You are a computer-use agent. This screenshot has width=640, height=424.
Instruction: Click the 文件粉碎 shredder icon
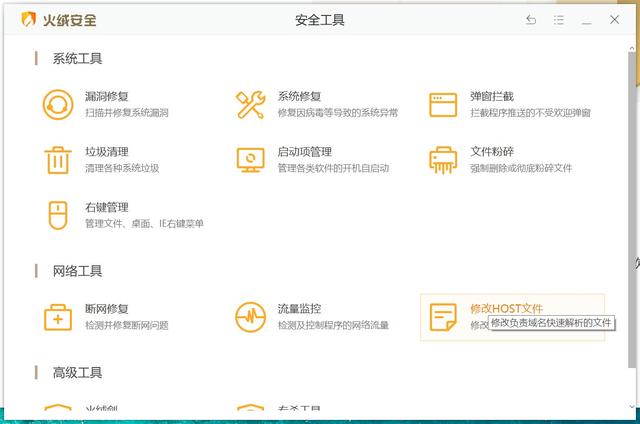pos(443,160)
